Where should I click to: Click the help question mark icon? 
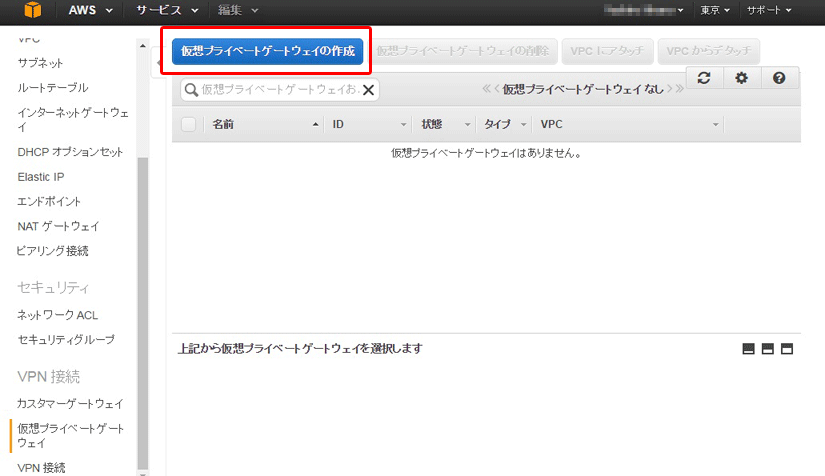pyautogui.click(x=779, y=78)
